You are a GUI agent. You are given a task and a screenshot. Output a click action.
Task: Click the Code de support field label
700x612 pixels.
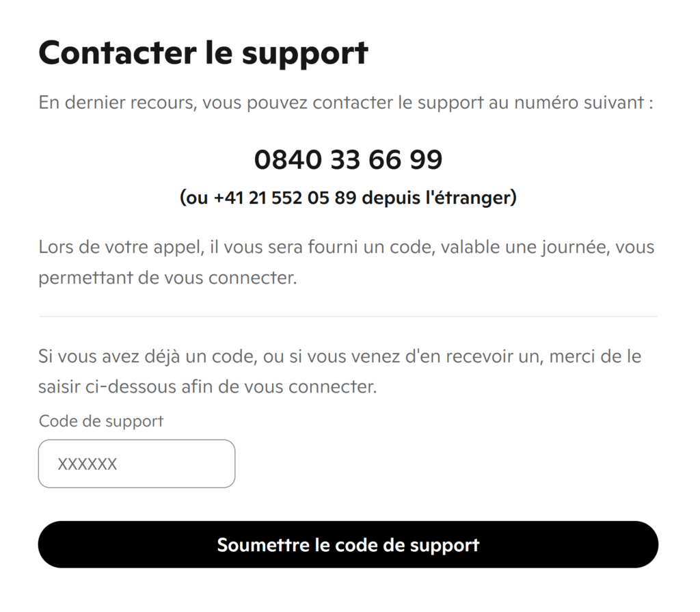(101, 421)
